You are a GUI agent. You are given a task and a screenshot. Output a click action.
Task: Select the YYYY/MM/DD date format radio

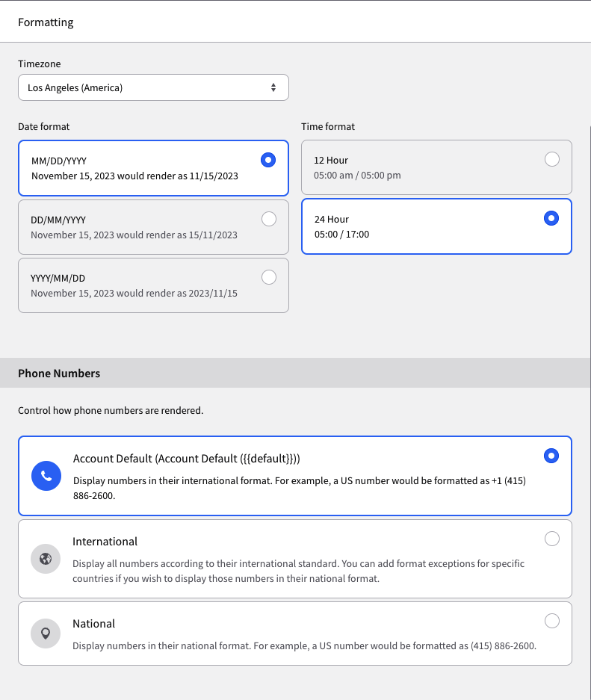point(269,277)
